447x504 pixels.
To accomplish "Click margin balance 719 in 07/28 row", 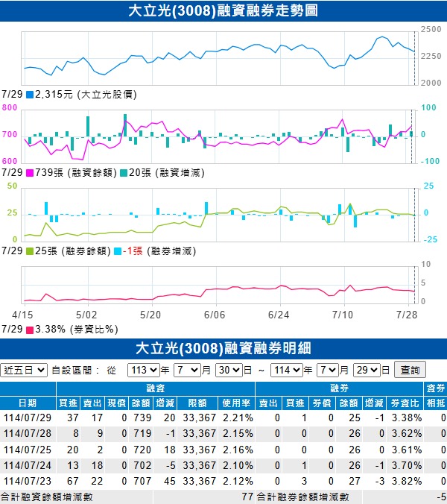I will [142, 434].
